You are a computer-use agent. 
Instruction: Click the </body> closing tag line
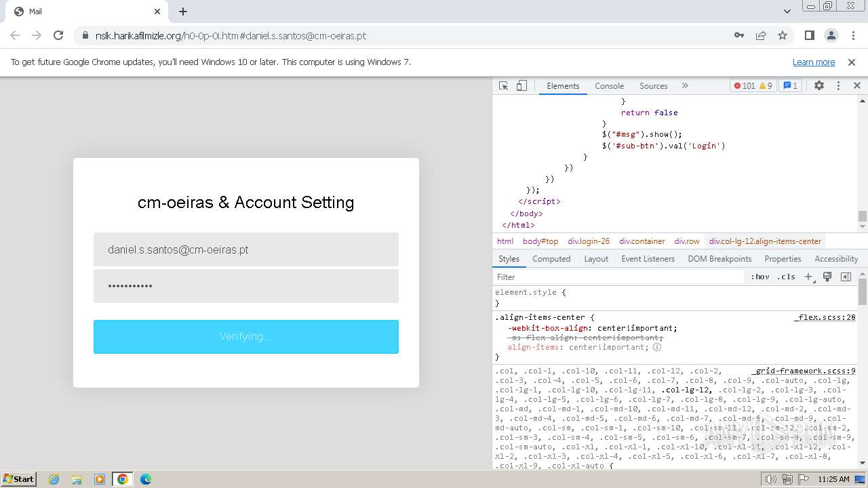pos(526,213)
